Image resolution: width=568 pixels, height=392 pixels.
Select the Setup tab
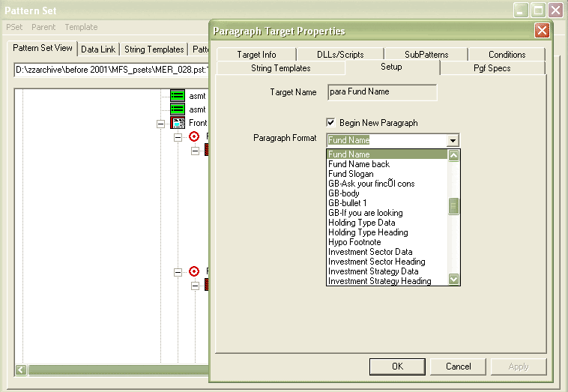(x=391, y=67)
